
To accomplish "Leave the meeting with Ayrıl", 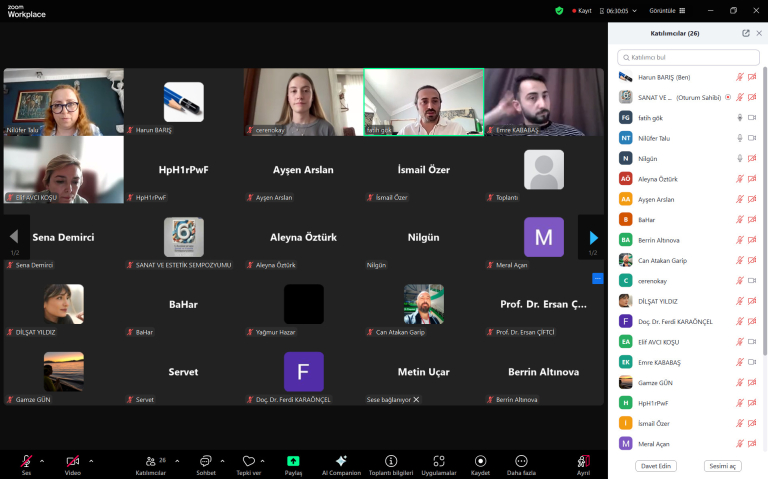I will coord(583,461).
